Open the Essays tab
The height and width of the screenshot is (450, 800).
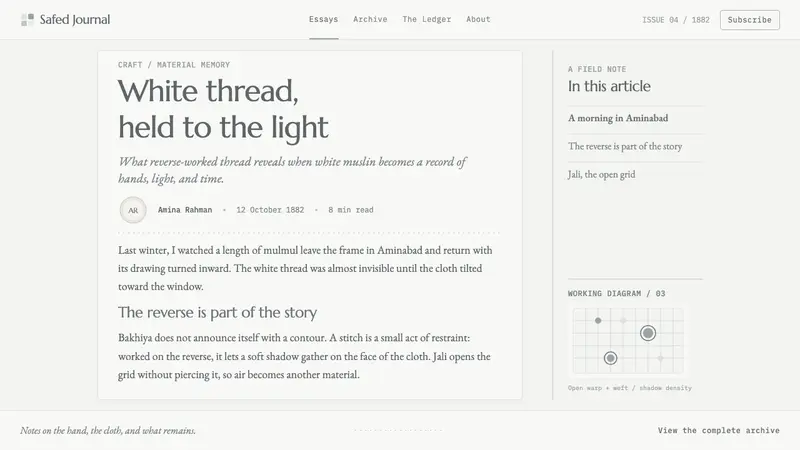point(323,19)
